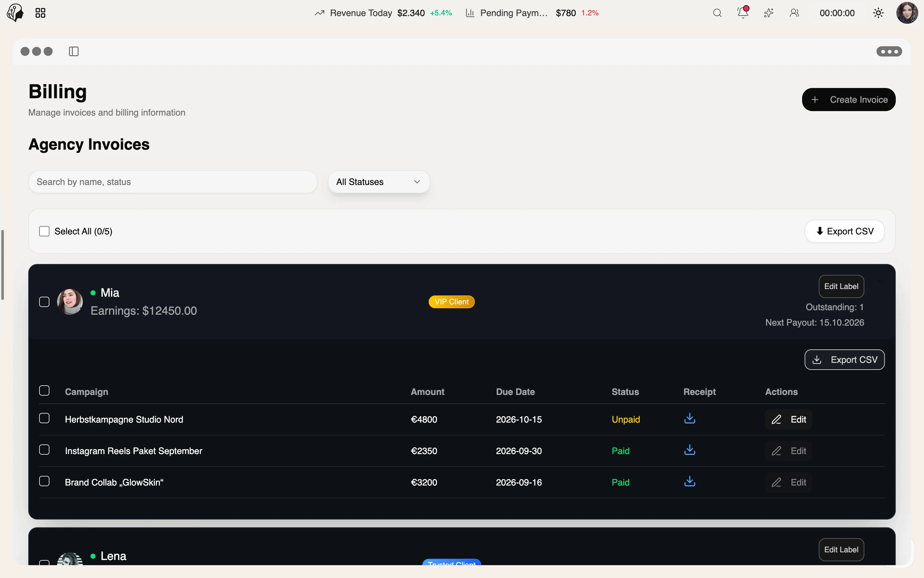Open notifications bell icon
This screenshot has width=924, height=578.
[743, 12]
